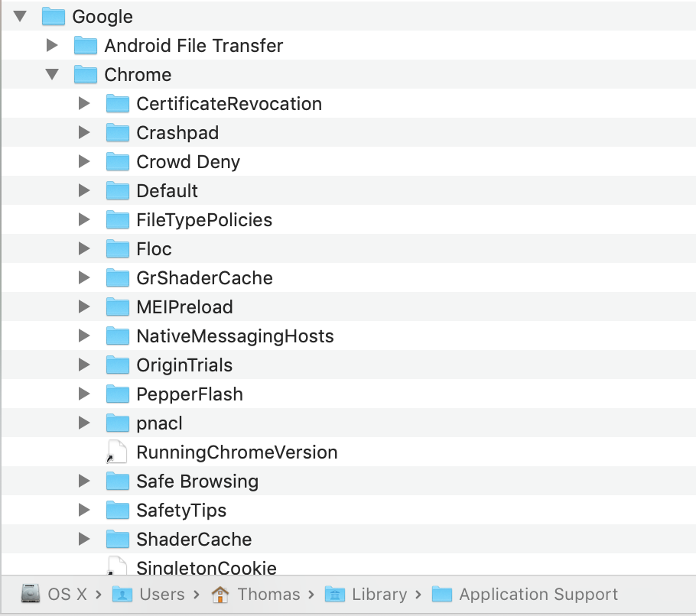The height and width of the screenshot is (616, 696).
Task: Click the Floc folder icon
Action: [x=118, y=249]
